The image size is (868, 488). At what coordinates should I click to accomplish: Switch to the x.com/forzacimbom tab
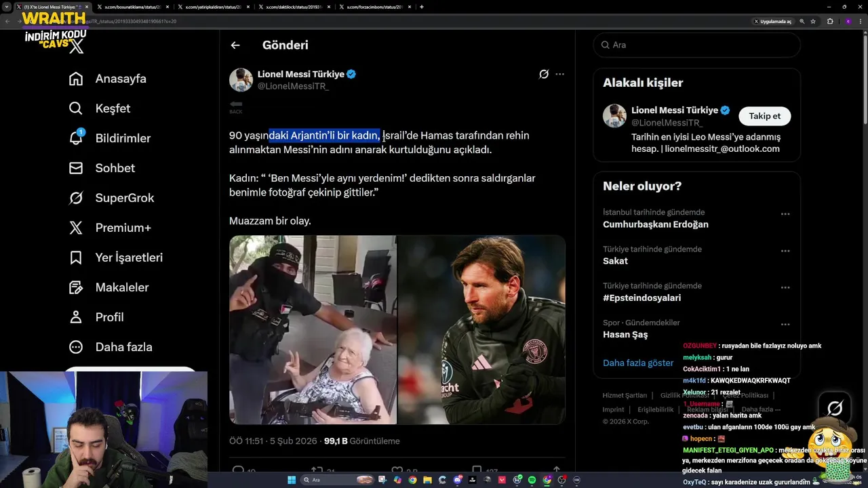[374, 7]
